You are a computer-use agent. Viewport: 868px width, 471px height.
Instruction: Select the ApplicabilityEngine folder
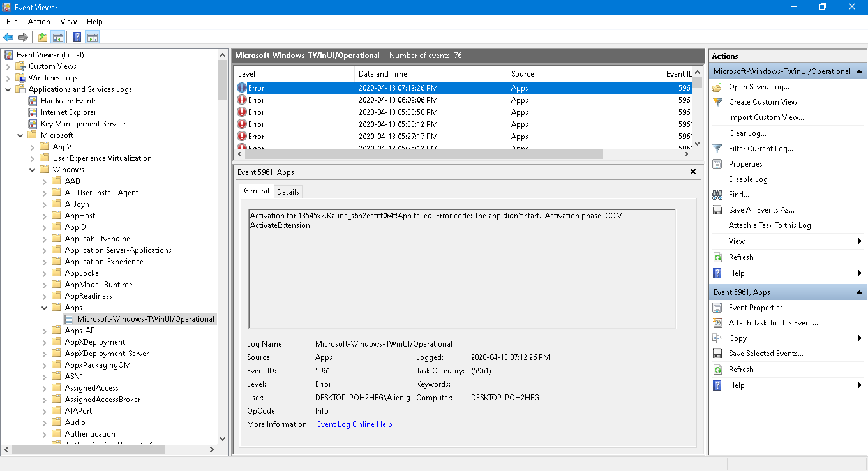pyautogui.click(x=97, y=239)
